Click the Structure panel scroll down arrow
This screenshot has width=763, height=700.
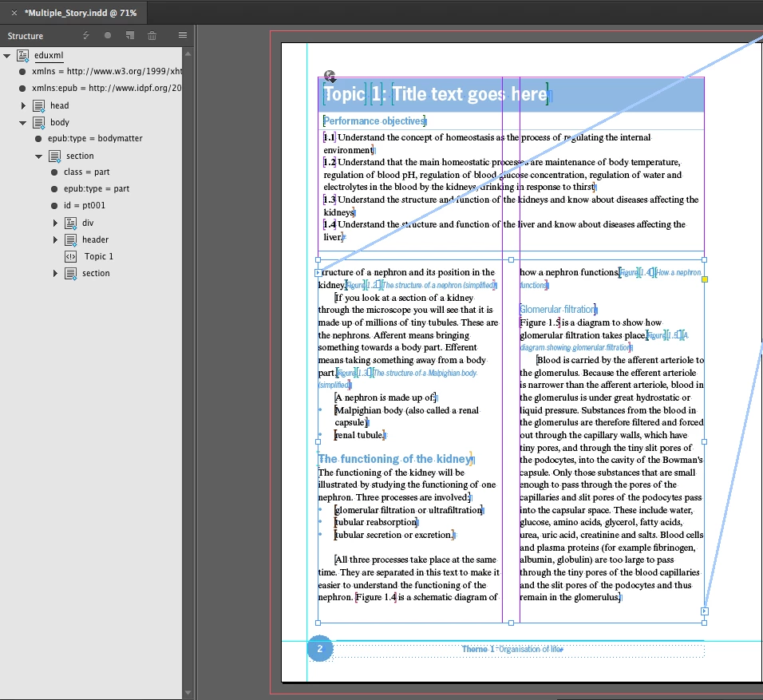point(188,693)
